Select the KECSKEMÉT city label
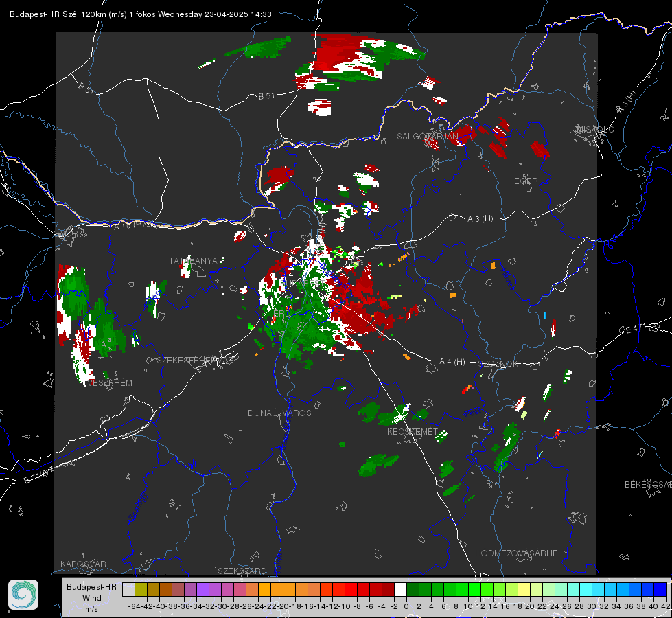The image size is (672, 618). tap(413, 431)
